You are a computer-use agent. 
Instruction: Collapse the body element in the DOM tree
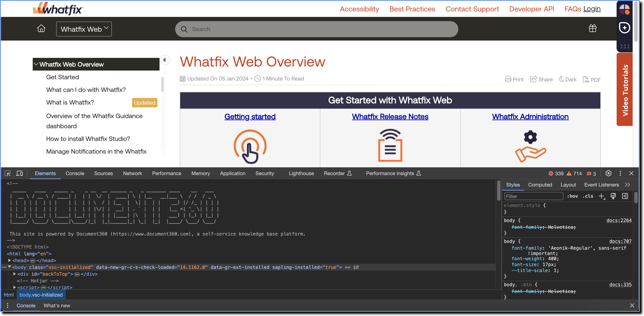pos(9,267)
